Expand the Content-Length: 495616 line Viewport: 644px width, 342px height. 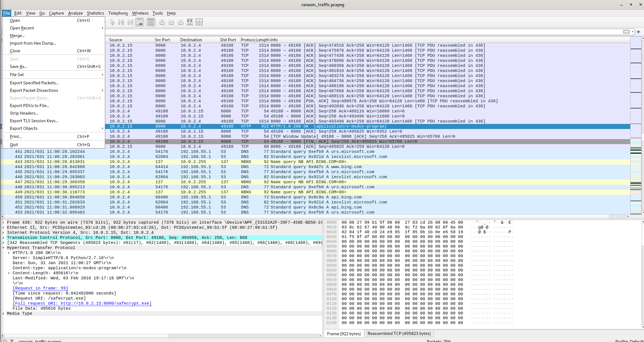(9, 273)
